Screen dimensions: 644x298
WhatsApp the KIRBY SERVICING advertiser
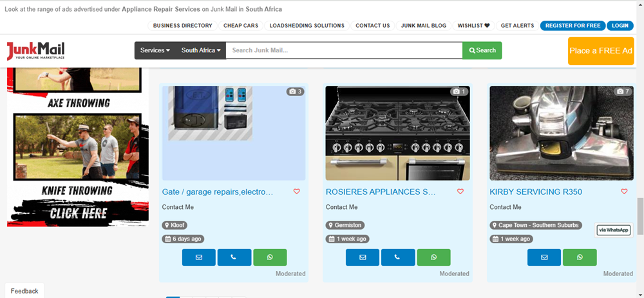[x=580, y=257]
